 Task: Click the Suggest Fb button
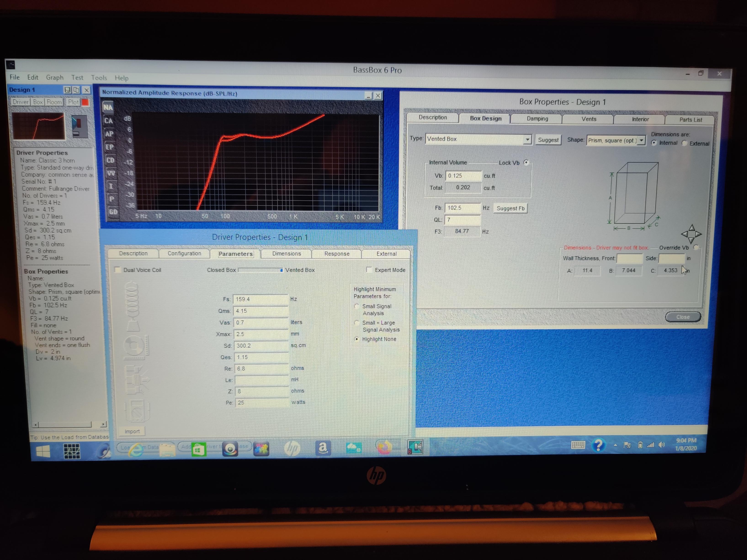510,208
